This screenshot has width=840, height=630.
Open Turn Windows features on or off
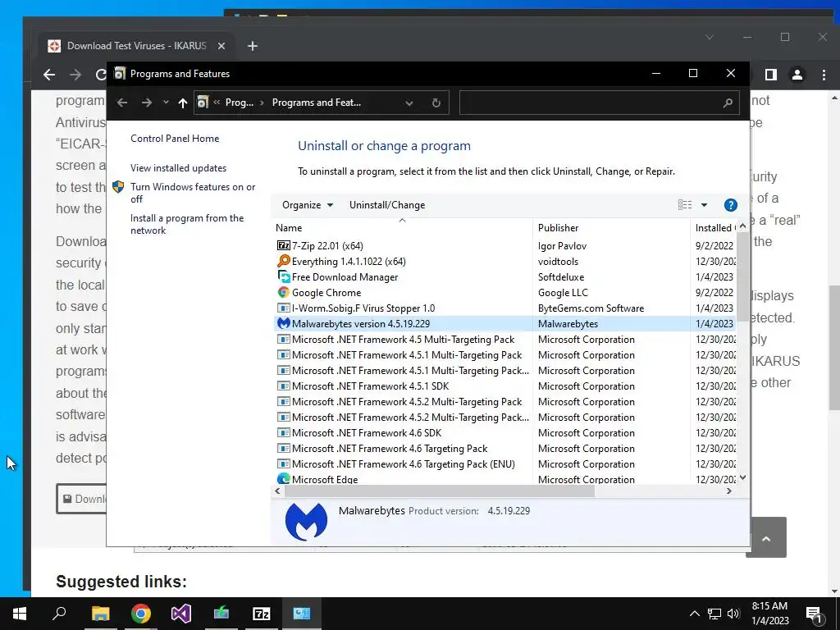point(193,193)
